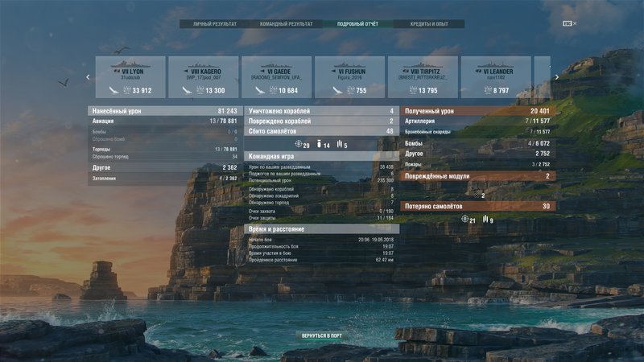The image size is (644, 362).
Task: Click the Потенциальный урон row
Action: [320, 180]
